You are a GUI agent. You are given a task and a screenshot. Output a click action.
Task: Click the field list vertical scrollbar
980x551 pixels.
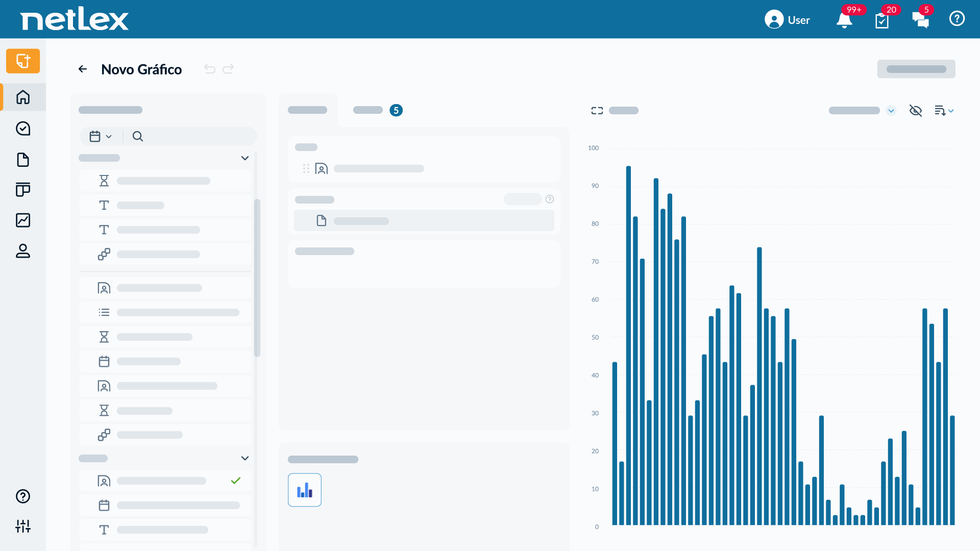(x=257, y=278)
